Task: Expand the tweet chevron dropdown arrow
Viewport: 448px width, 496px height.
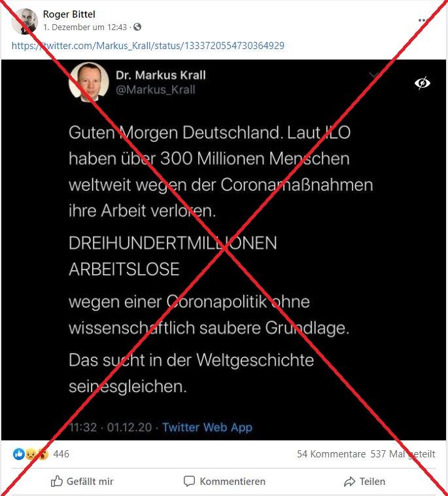Action: 374,75
